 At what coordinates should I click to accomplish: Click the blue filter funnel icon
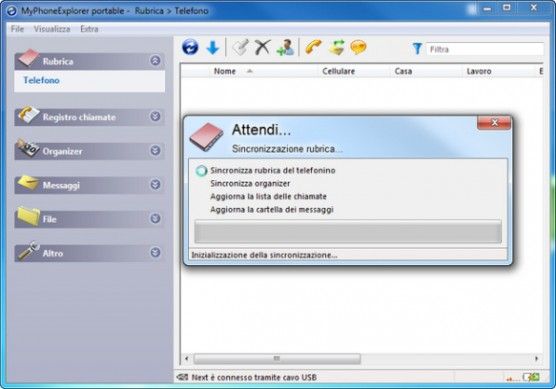pyautogui.click(x=417, y=49)
